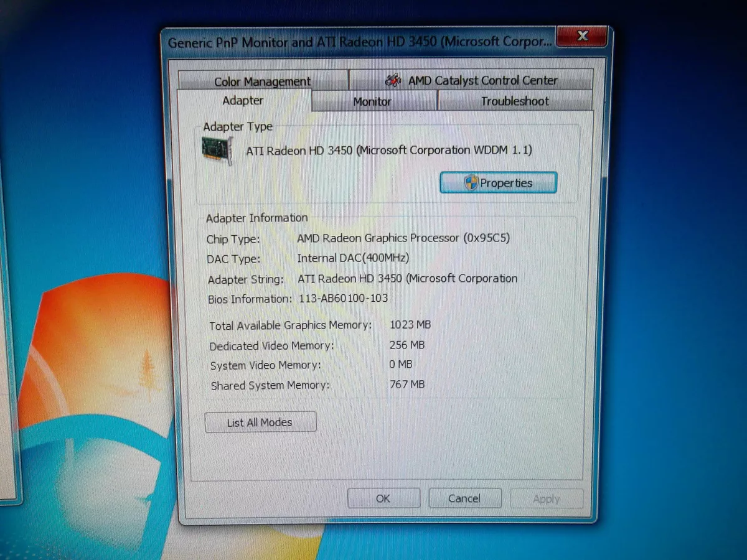Click the Chip Type label
Image resolution: width=747 pixels, height=560 pixels.
coord(233,239)
